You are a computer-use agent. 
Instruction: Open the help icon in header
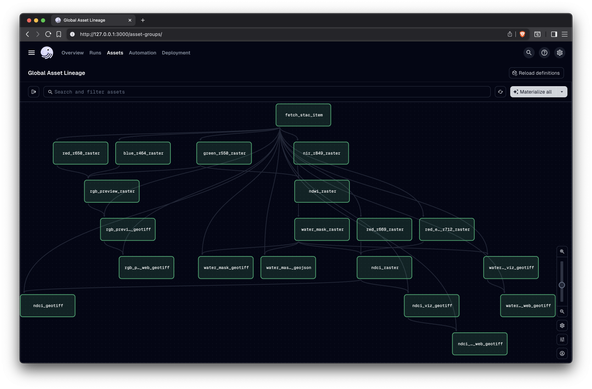pyautogui.click(x=544, y=53)
